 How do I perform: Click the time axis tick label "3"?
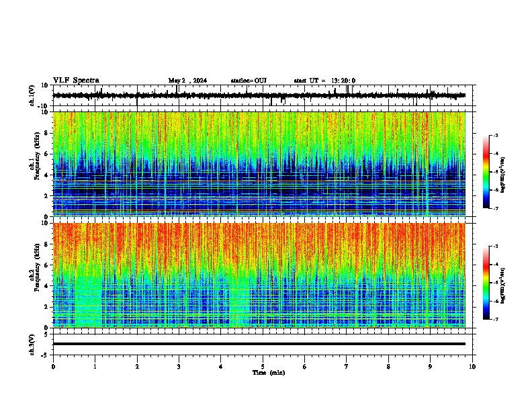179,367
